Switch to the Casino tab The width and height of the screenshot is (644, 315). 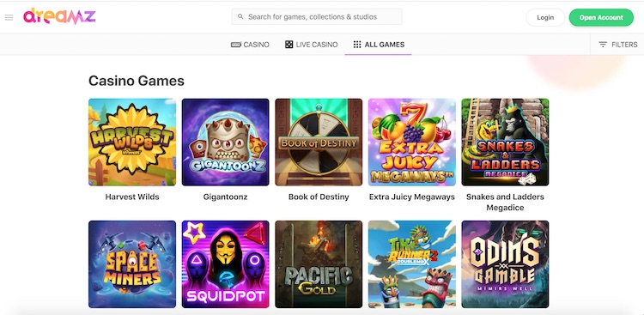coord(250,45)
